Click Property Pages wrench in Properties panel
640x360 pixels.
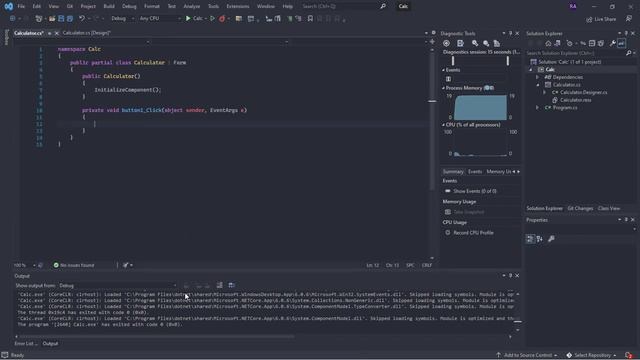pyautogui.click(x=551, y=239)
